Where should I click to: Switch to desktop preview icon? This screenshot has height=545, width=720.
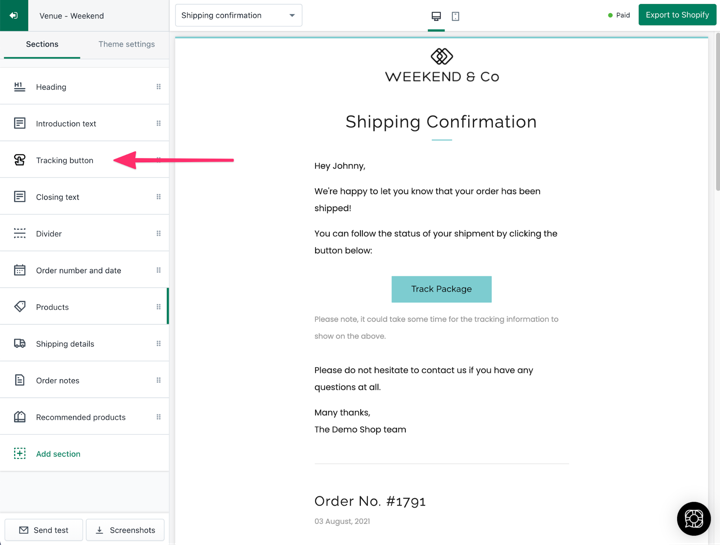pyautogui.click(x=436, y=16)
